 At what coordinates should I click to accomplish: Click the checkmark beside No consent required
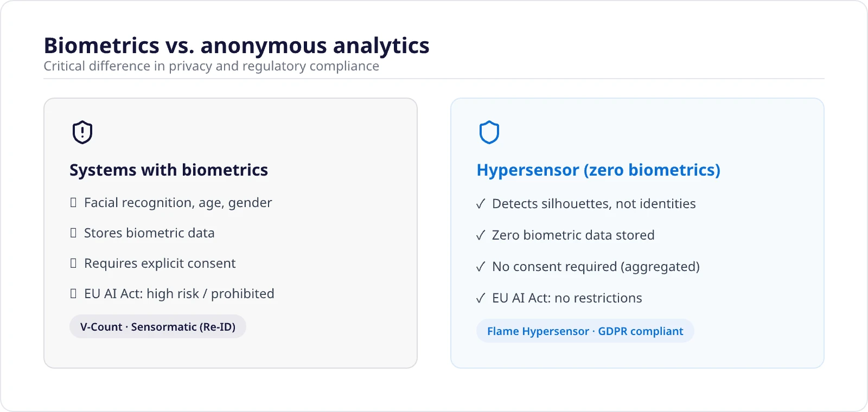pyautogui.click(x=481, y=267)
